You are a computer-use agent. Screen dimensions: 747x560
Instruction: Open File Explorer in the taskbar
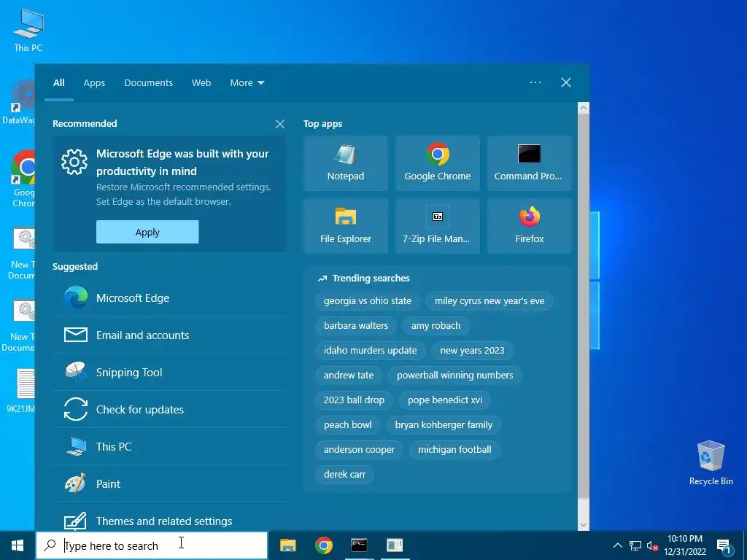tap(287, 545)
